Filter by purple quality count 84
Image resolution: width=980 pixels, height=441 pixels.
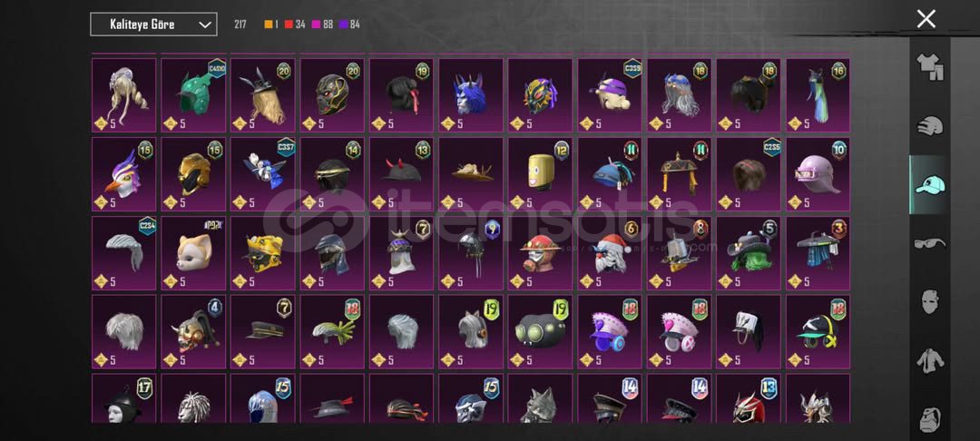tap(349, 24)
